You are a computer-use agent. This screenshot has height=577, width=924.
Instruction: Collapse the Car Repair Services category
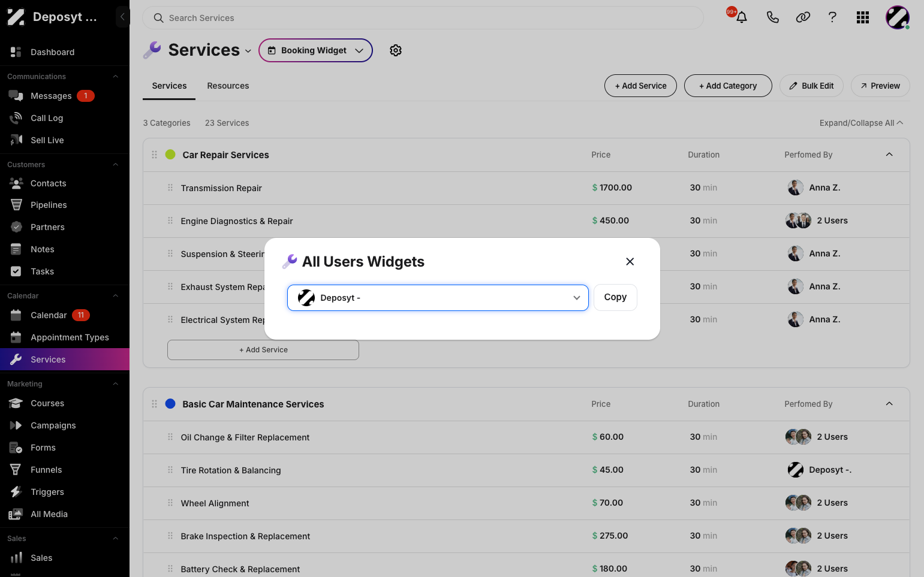[889, 155]
